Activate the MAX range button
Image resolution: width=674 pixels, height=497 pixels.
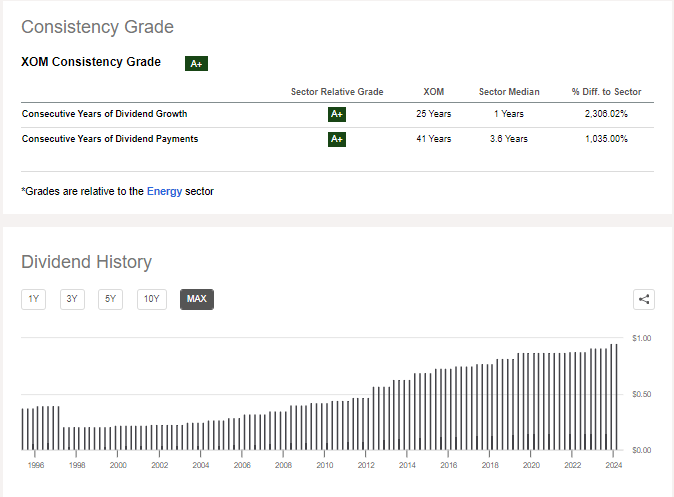point(196,299)
